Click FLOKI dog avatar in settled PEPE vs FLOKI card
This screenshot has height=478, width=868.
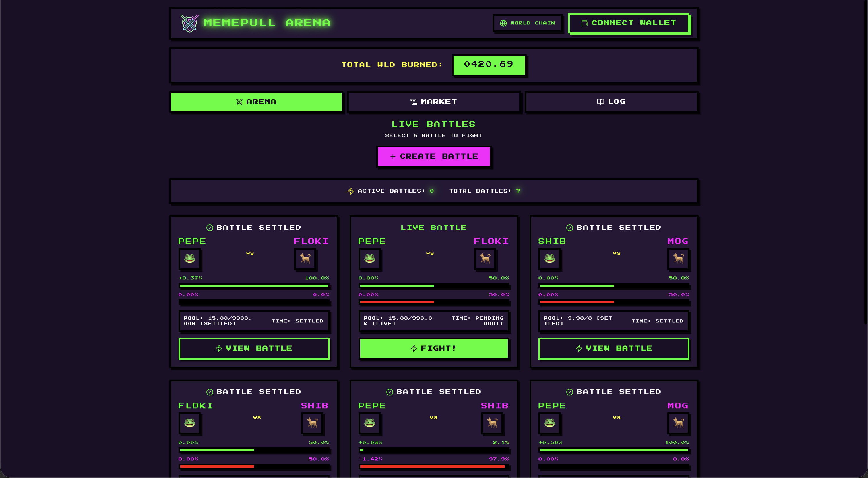(x=305, y=259)
